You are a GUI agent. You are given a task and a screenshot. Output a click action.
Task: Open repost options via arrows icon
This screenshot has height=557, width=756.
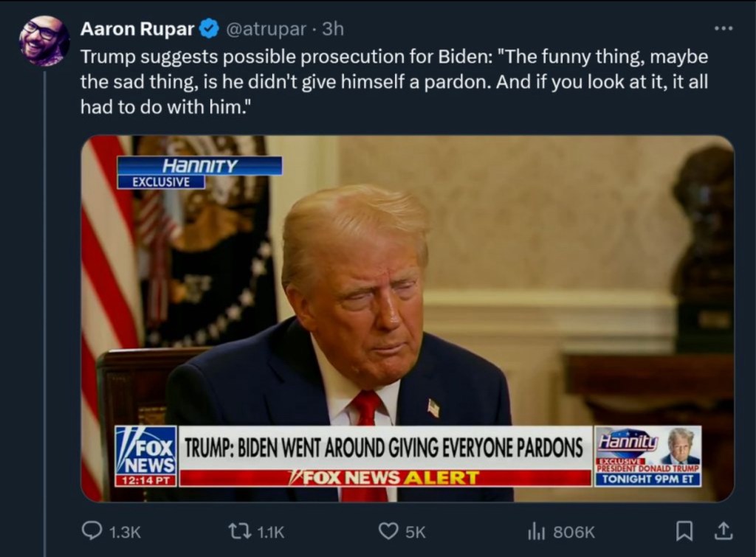[x=239, y=530]
